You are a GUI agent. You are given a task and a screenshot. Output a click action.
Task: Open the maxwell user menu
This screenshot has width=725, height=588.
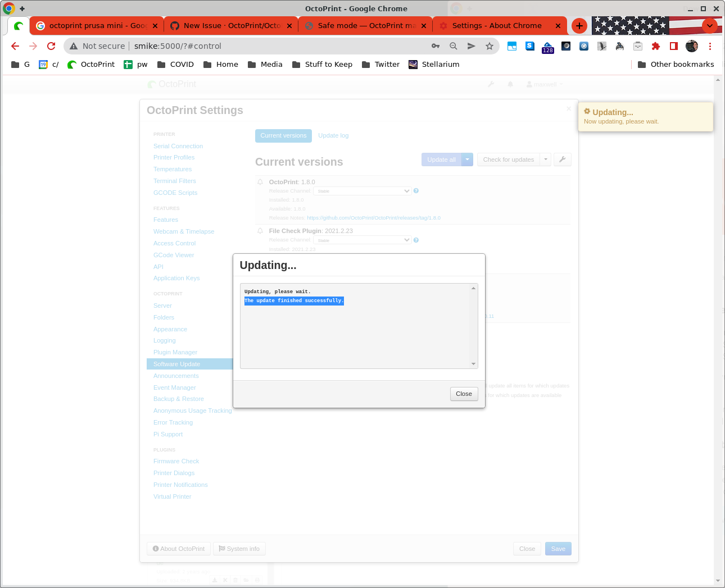[x=545, y=84]
